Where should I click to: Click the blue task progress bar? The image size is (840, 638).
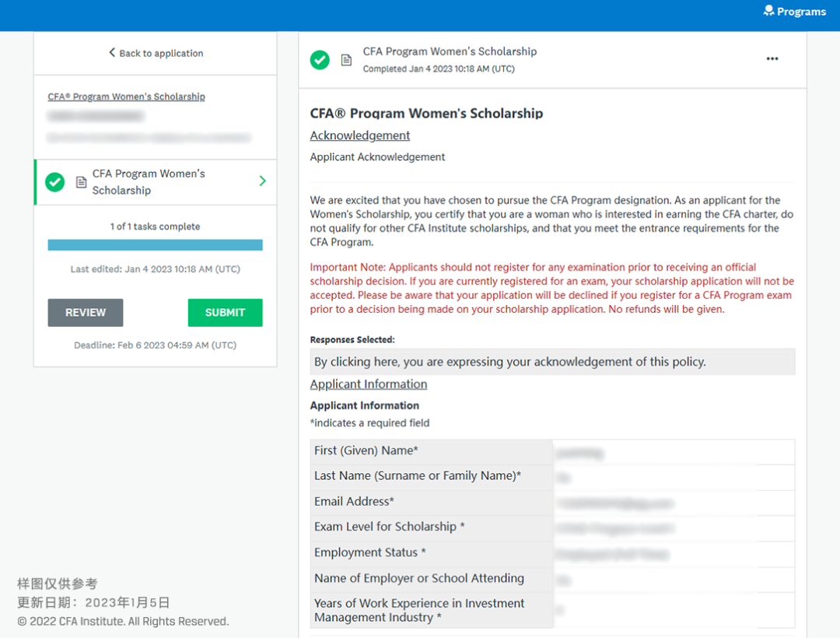point(155,245)
